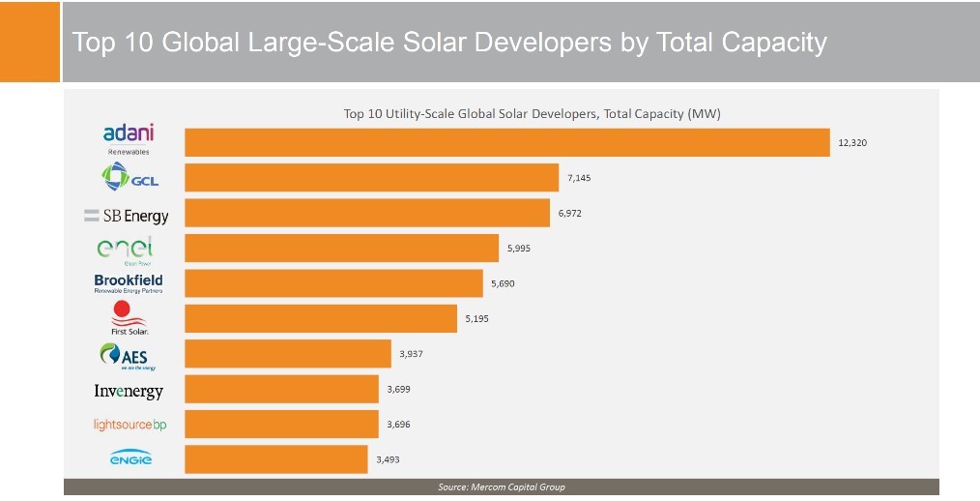Click the 'Source: Mercom Capital Group' footer
This screenshot has height=501, width=980.
tap(502, 486)
